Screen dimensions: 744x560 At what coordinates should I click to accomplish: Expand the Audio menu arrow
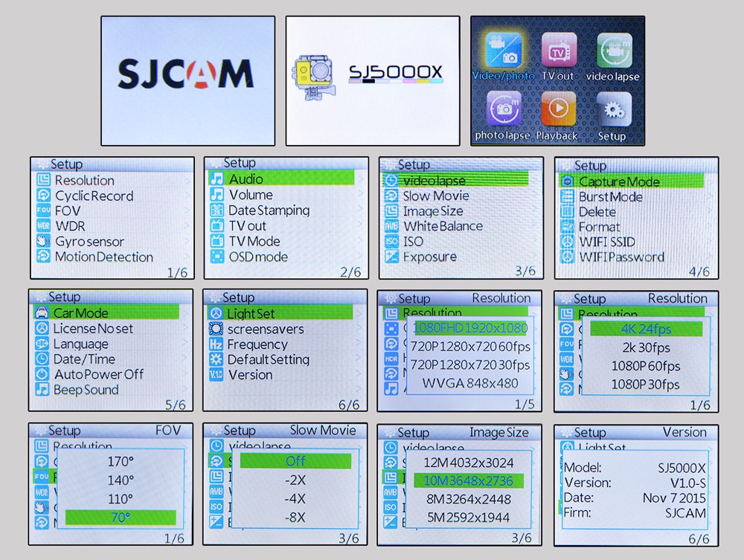click(x=359, y=179)
